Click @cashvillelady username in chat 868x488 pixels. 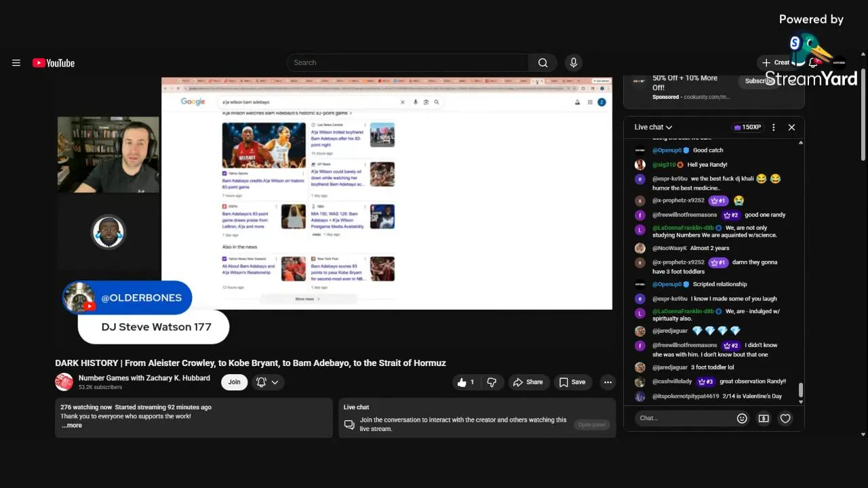pos(672,382)
